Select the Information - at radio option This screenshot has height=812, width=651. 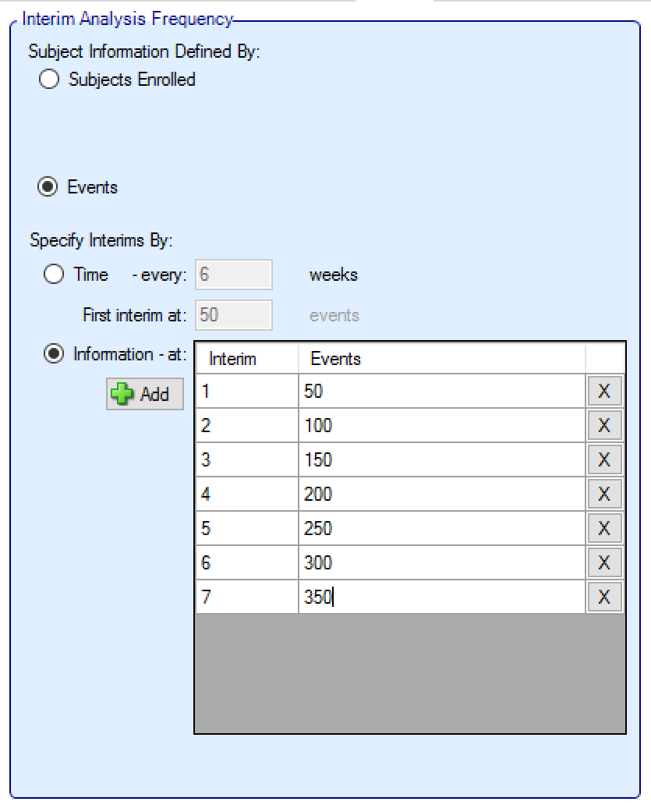click(54, 354)
